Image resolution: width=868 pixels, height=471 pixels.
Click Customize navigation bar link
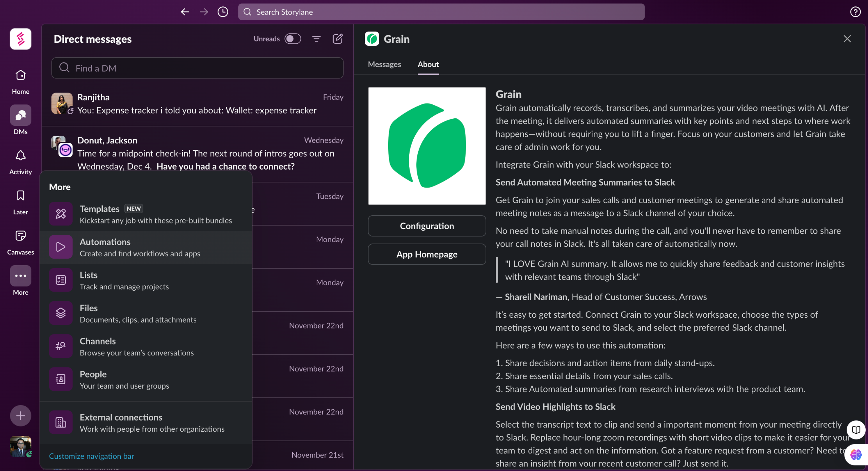pyautogui.click(x=92, y=456)
